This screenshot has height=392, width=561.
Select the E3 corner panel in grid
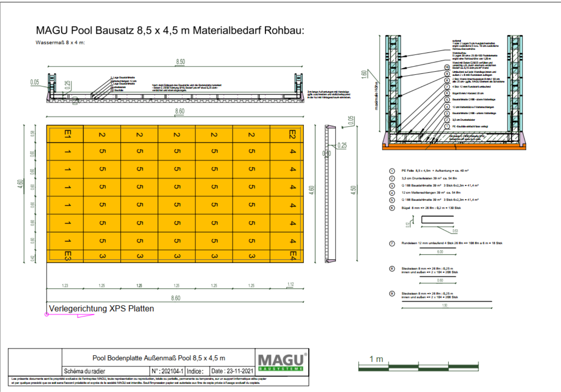coord(65,256)
